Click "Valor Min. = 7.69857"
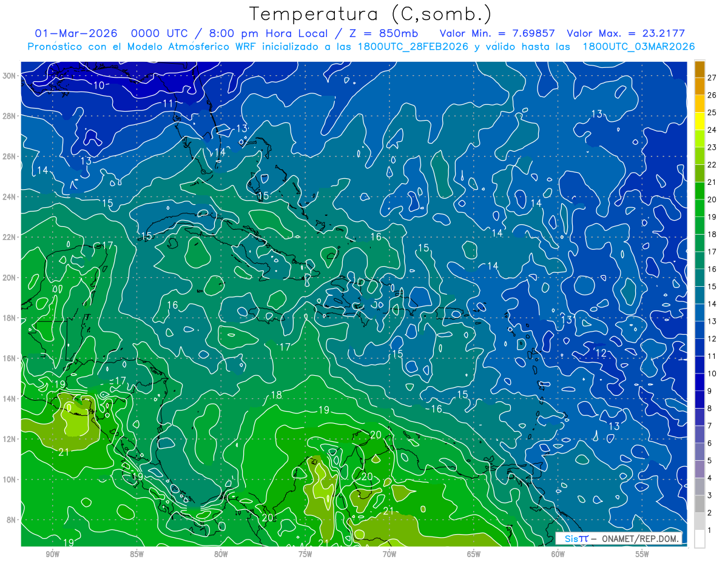The width and height of the screenshot is (728, 562). [497, 33]
